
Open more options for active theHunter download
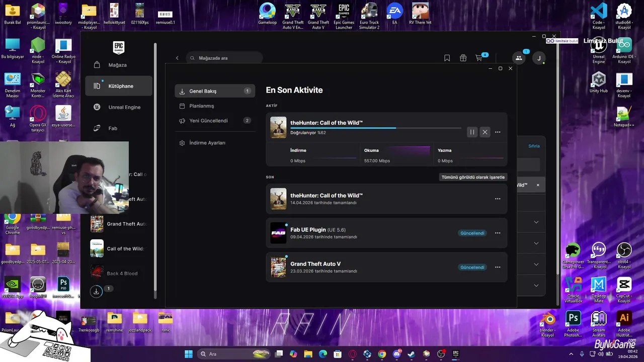pos(498,132)
